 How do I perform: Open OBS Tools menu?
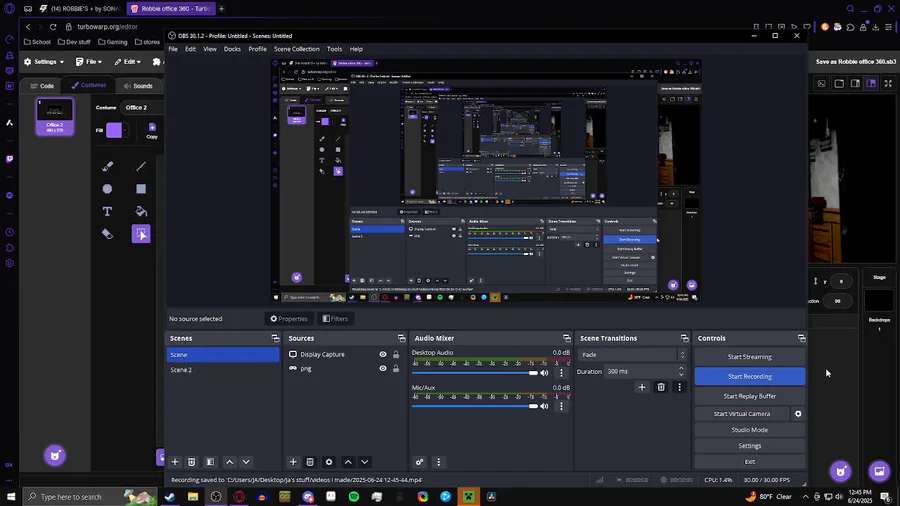click(334, 49)
